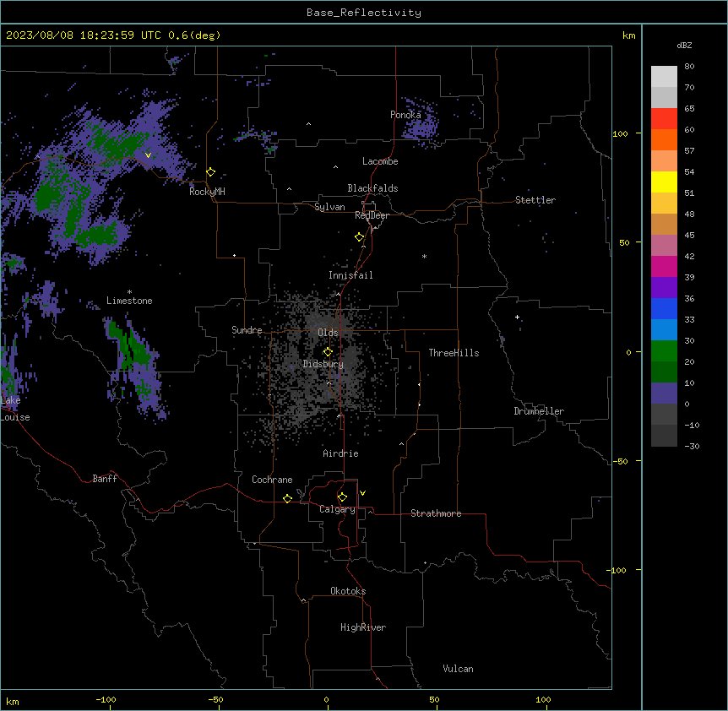Click the yellow v marker east of Calgary diamond
The image size is (728, 711).
362,493
